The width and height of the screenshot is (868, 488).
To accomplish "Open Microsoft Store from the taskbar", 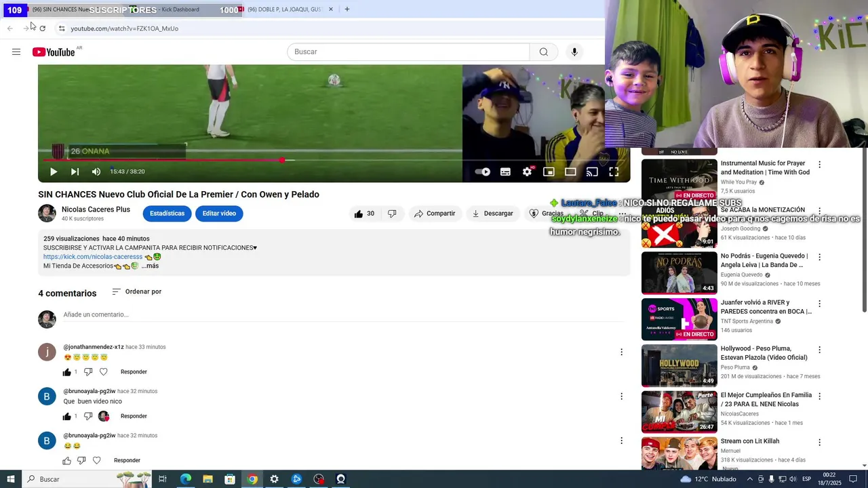I will click(230, 479).
